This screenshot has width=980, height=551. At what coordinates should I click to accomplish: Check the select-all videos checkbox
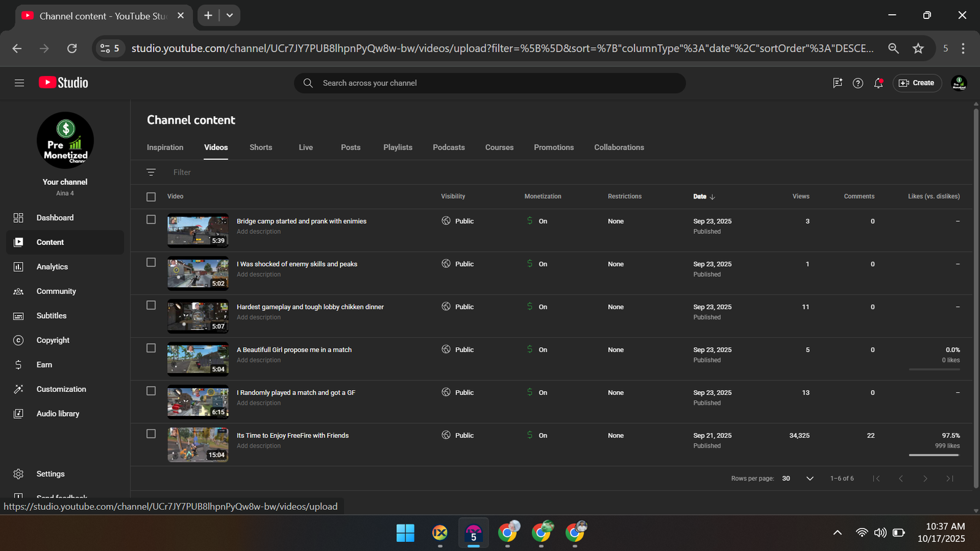pyautogui.click(x=151, y=197)
